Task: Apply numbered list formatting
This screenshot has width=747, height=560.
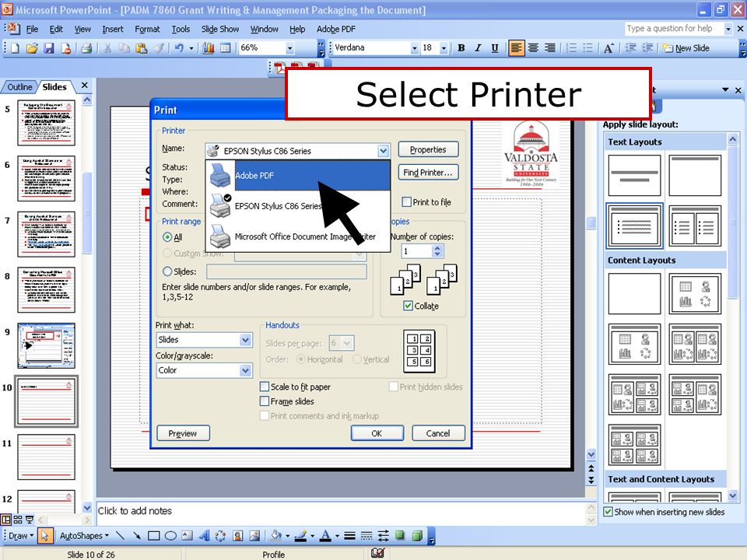Action: point(571,48)
